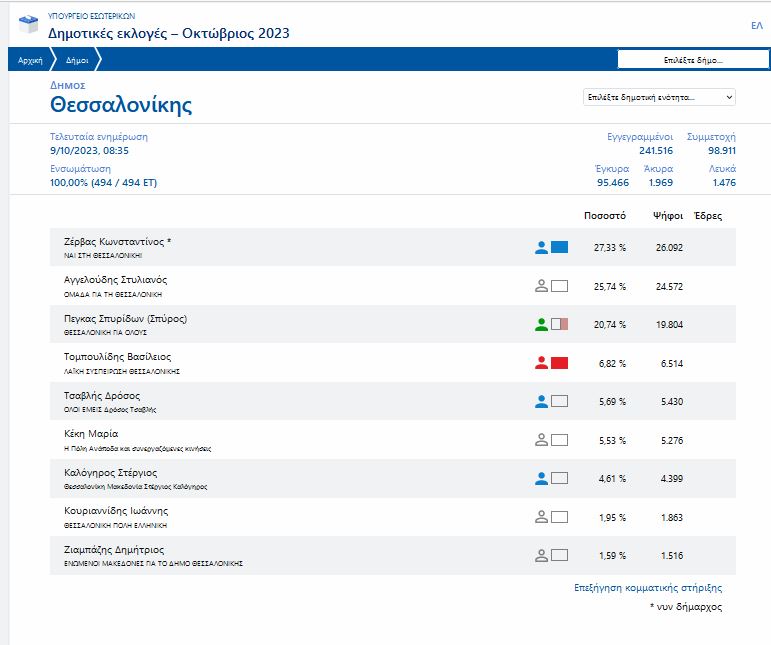Open the 'Επιλέξτε δημοτική ενότητα' dropdown
This screenshot has height=645, width=771.
point(658,97)
